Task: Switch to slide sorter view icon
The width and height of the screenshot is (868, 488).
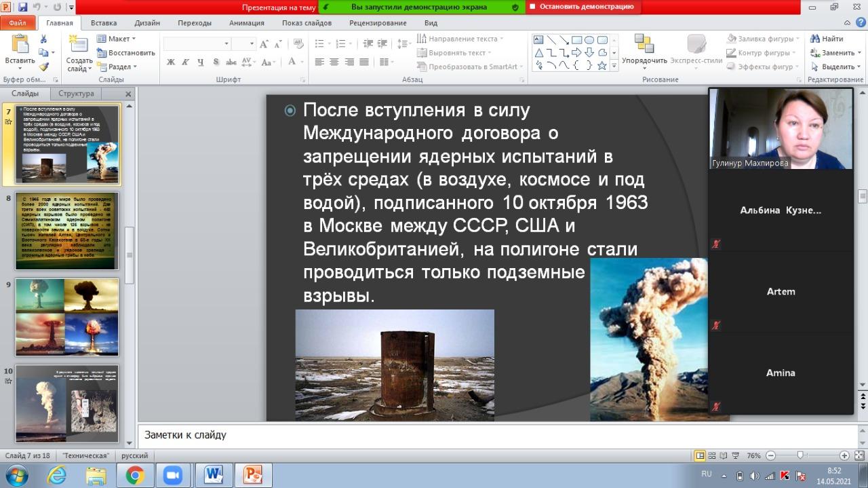Action: [713, 455]
